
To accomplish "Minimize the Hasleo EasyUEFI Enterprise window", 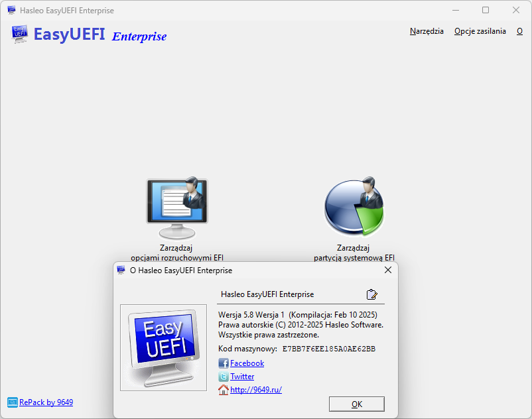I will point(456,10).
